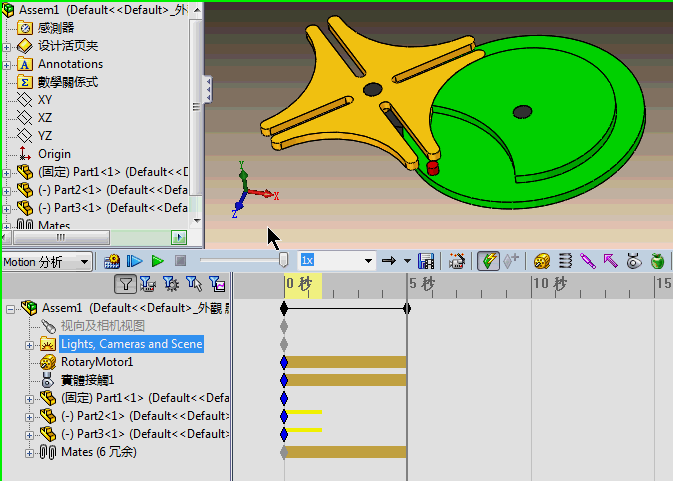Click RotaryMotor1 start keyframe diamond

click(x=284, y=362)
